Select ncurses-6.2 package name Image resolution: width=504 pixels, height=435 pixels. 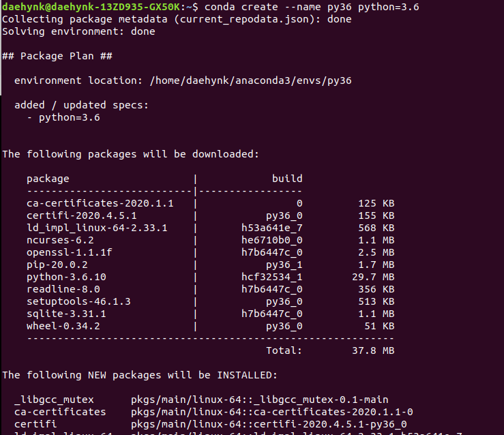(60, 240)
